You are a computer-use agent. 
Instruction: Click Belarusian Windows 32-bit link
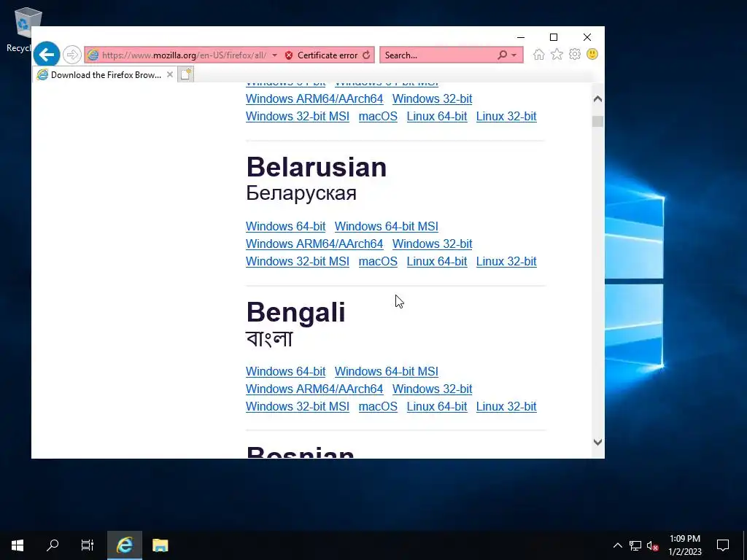click(x=432, y=244)
